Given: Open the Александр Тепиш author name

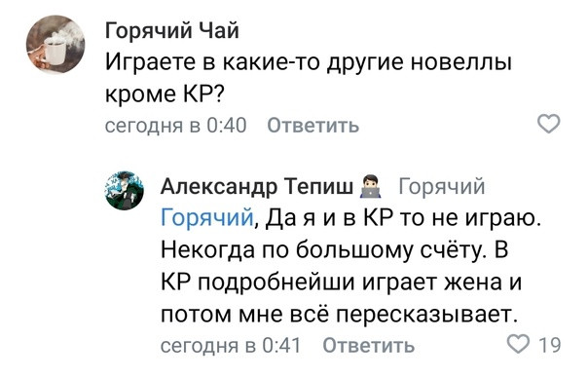Looking at the screenshot, I should 257,186.
